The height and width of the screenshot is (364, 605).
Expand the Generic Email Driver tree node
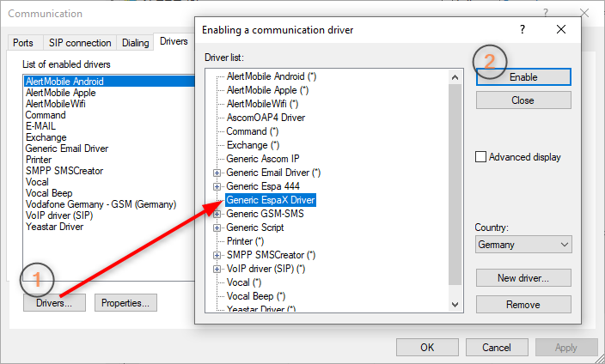click(217, 173)
